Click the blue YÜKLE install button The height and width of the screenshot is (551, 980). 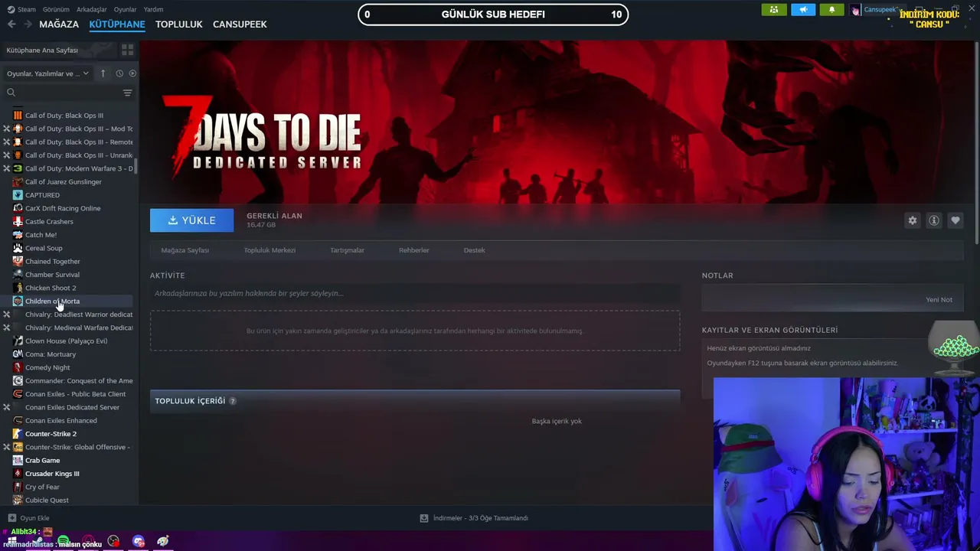pos(191,220)
